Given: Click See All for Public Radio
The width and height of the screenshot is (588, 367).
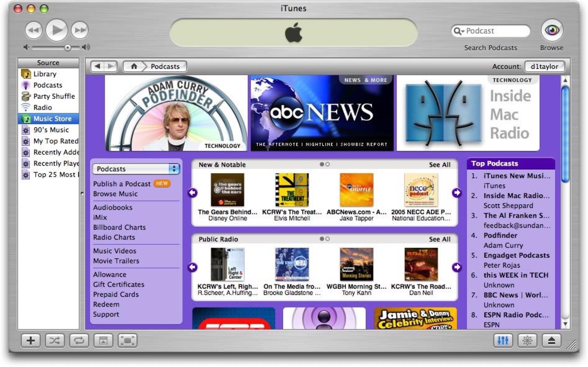Looking at the screenshot, I should tap(439, 239).
